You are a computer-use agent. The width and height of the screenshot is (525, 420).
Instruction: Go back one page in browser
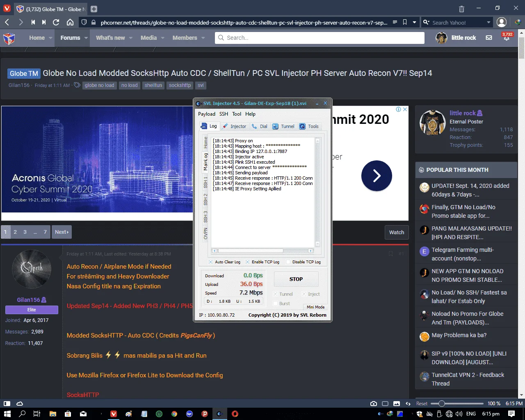[7, 22]
